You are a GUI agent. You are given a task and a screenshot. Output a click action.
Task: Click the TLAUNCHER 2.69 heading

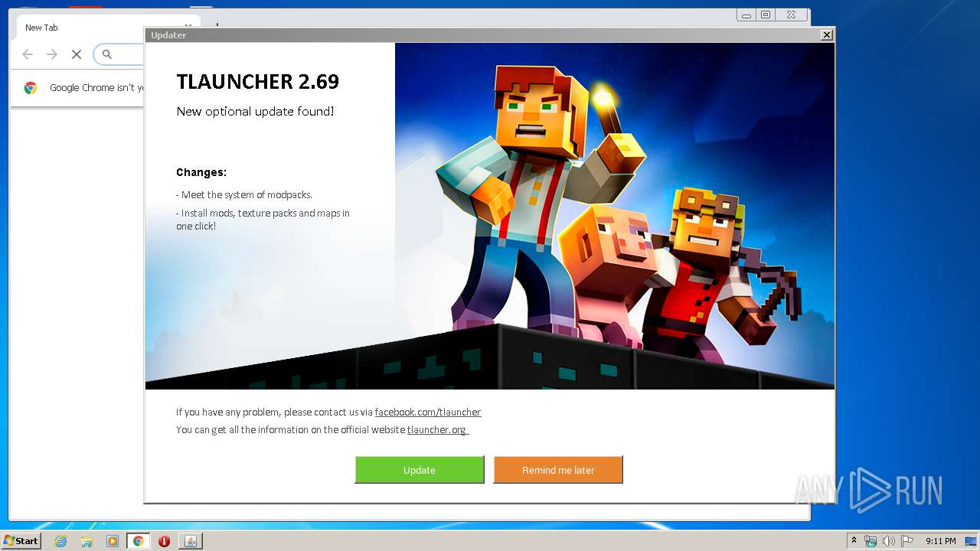click(258, 81)
